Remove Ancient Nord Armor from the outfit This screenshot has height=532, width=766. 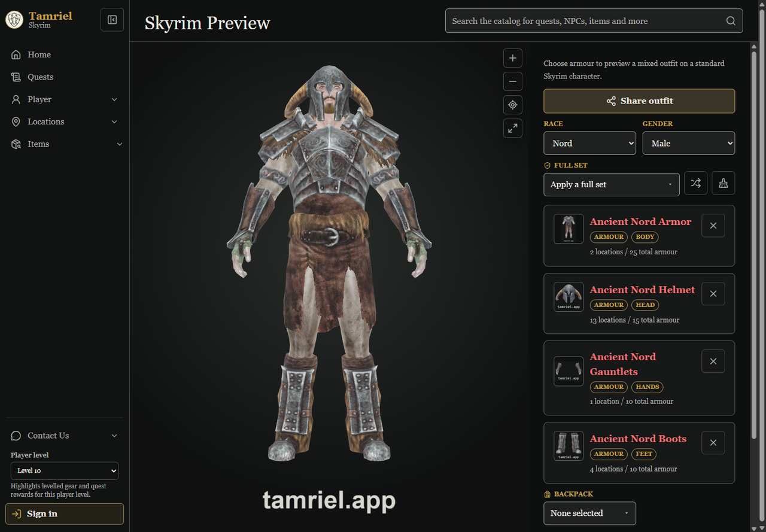(x=713, y=226)
